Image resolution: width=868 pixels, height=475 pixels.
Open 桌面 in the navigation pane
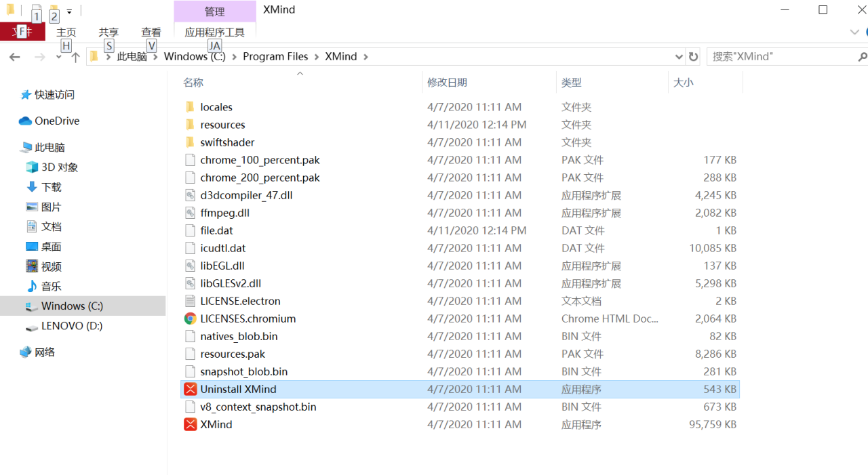[52, 247]
